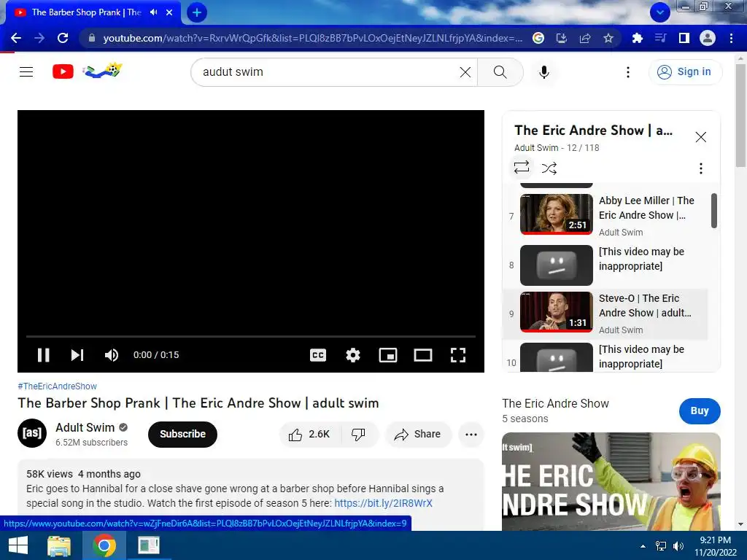The height and width of the screenshot is (560, 747).
Task: Click the playlist title The Eric Andre Show
Action: point(593,131)
